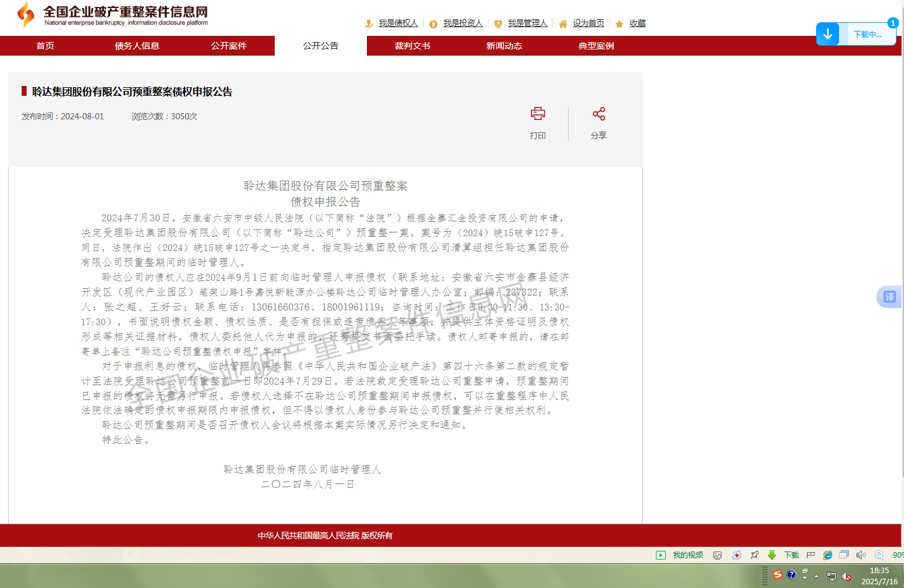The height and width of the screenshot is (588, 904).
Task: Click the 我是管理人 link
Action: coord(527,23)
